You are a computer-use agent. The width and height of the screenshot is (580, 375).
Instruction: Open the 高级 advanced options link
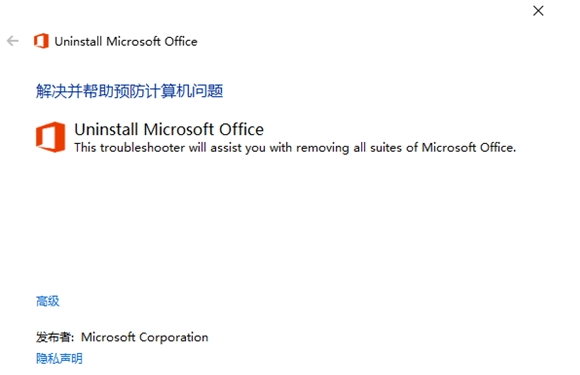(x=48, y=301)
